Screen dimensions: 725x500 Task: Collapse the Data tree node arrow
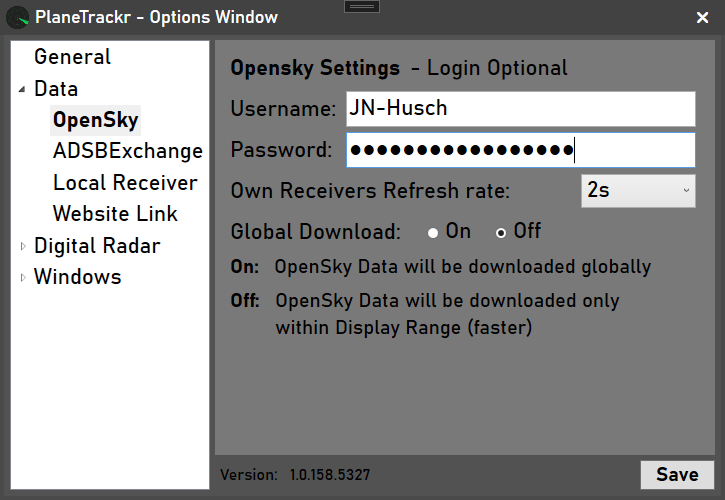(x=22, y=89)
